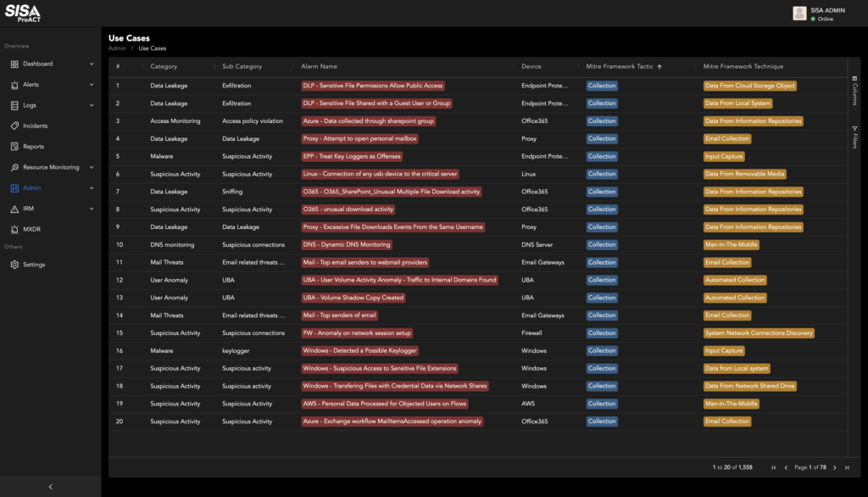The height and width of the screenshot is (497, 868).
Task: Collapse the Admin section chevron
Action: (x=92, y=188)
